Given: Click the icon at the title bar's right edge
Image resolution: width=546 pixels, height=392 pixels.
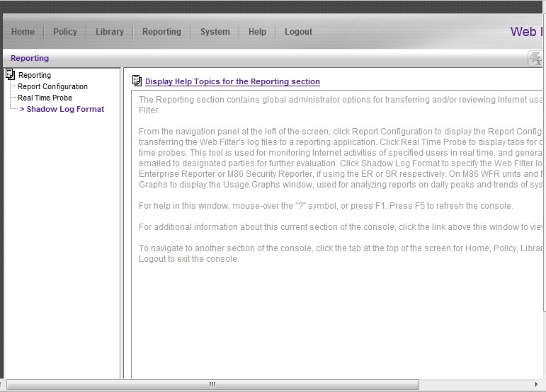Looking at the screenshot, I should tap(535, 59).
